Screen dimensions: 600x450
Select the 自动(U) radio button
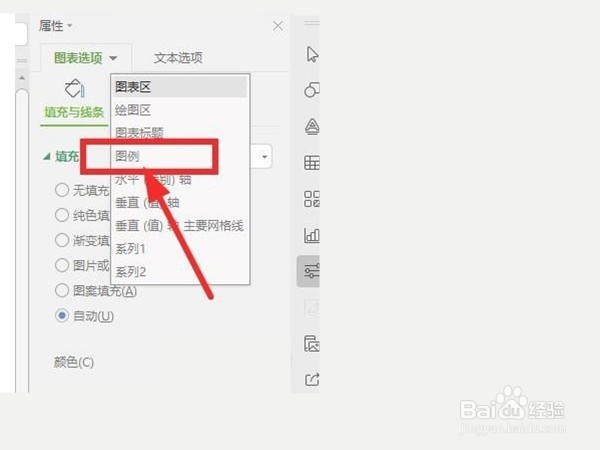click(62, 316)
